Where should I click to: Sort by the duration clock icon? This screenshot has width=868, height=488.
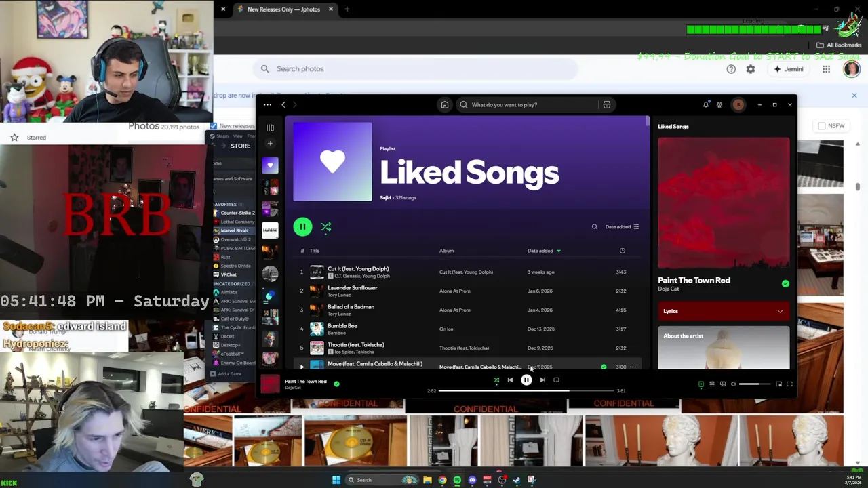(x=622, y=251)
